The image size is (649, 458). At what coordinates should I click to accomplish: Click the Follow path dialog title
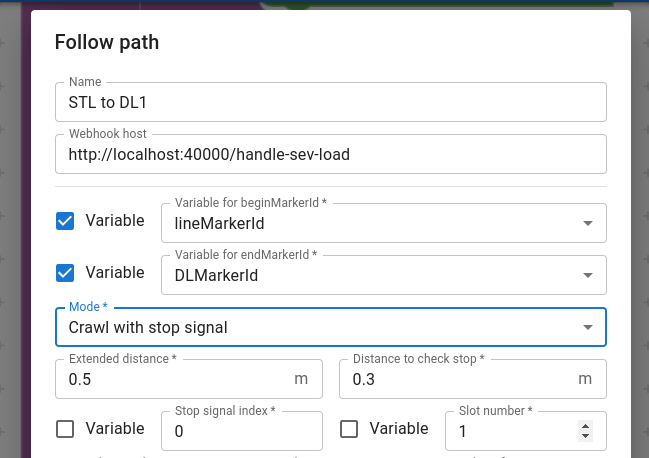tap(107, 42)
